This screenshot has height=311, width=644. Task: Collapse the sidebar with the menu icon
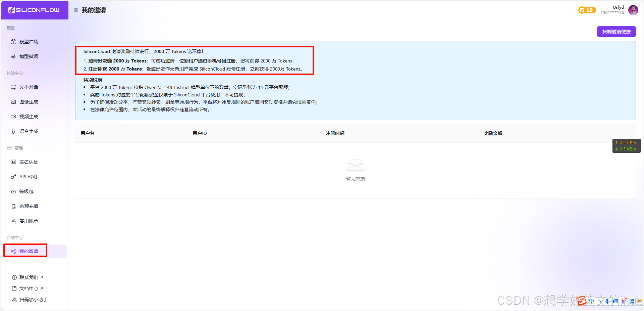tap(76, 10)
